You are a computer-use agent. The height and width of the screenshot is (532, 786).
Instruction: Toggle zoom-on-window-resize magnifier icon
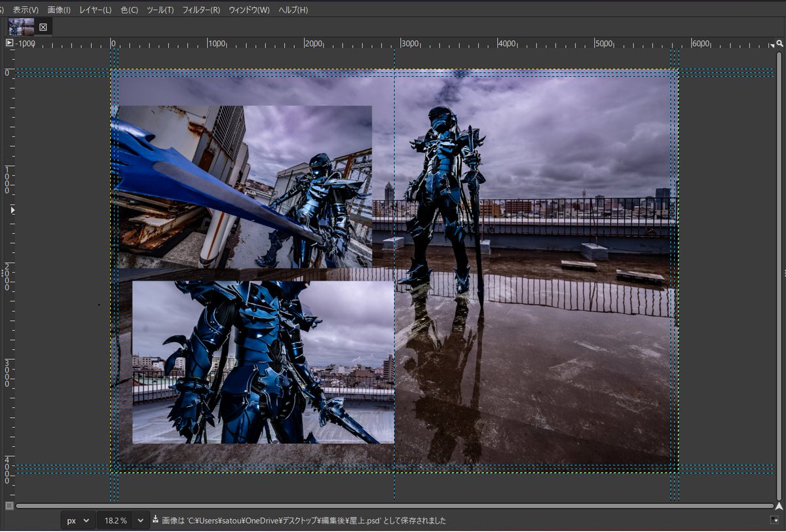click(779, 43)
